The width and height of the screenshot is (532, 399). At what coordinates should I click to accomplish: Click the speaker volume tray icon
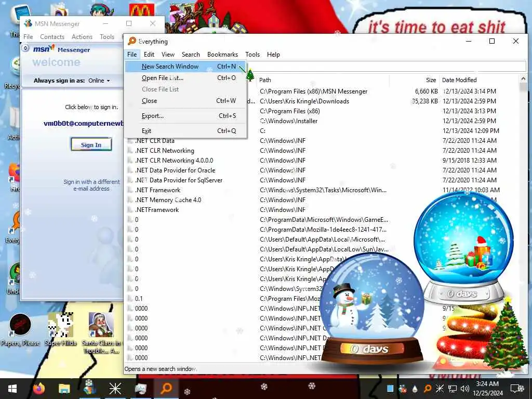(x=465, y=389)
